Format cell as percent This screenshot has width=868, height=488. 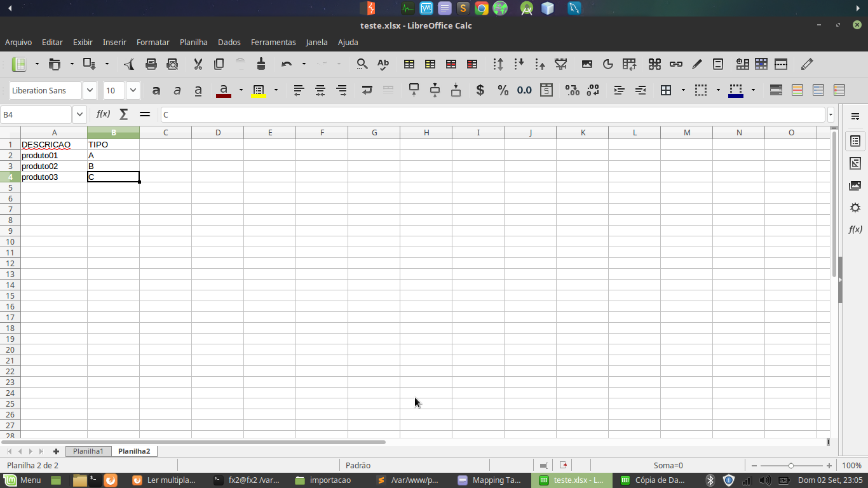(503, 90)
